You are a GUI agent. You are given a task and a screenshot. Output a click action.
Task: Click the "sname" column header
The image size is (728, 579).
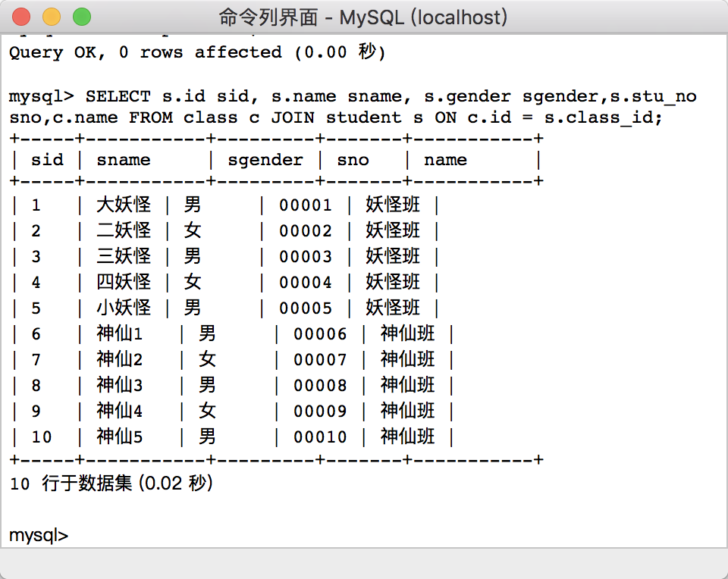[x=124, y=160]
